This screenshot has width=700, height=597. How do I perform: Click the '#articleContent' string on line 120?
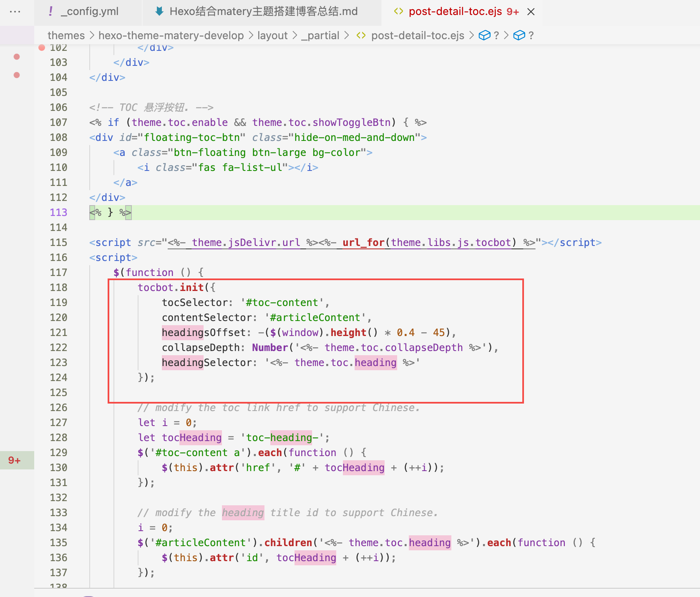point(315,317)
